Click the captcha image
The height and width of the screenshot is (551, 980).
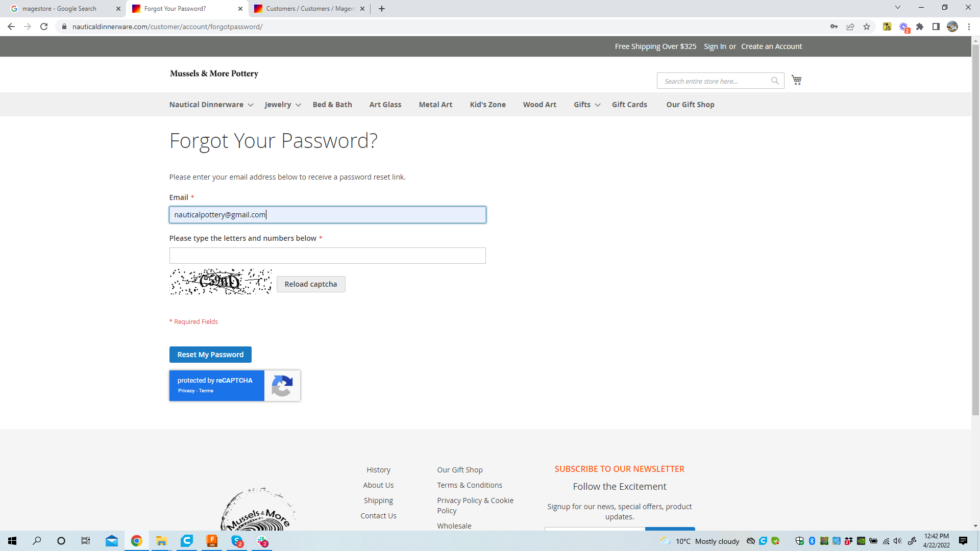220,282
